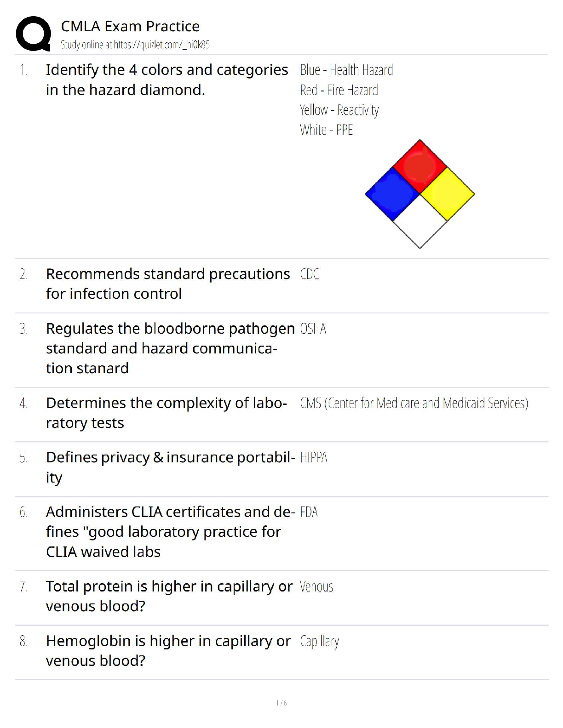Click the Capillary answer for hemoglobin
Image resolution: width=563 pixels, height=728 pixels.
[319, 641]
